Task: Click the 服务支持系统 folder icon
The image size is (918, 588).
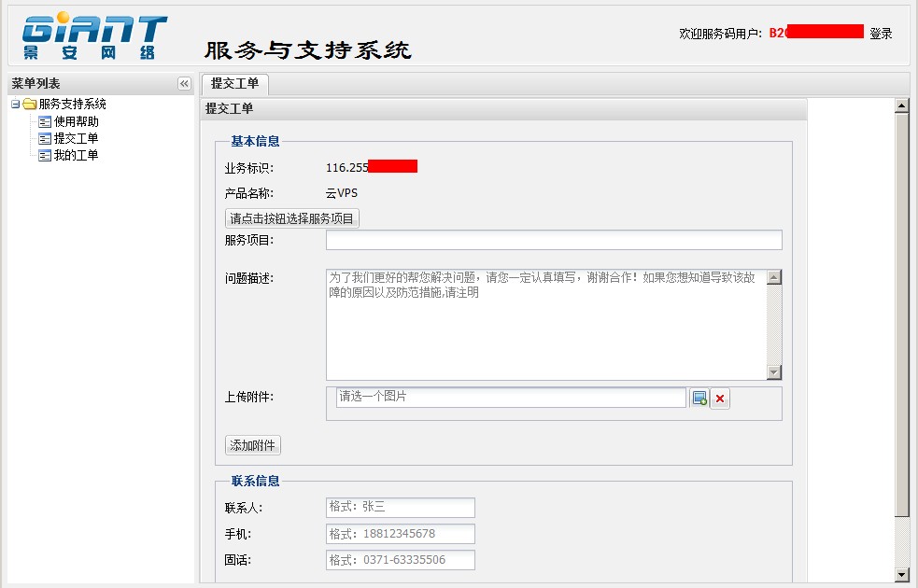Action: pos(30,105)
